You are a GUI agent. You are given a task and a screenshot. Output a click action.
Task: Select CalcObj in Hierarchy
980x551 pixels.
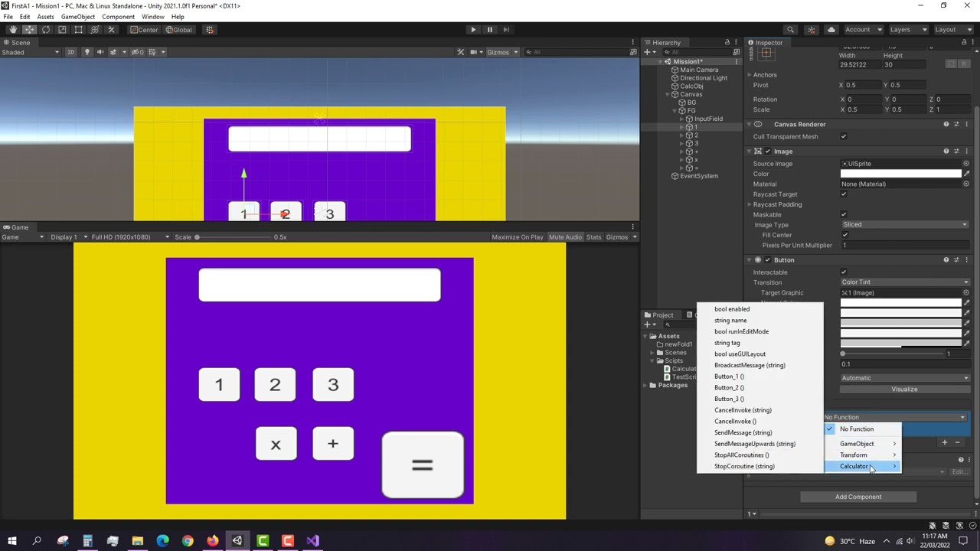tap(691, 86)
